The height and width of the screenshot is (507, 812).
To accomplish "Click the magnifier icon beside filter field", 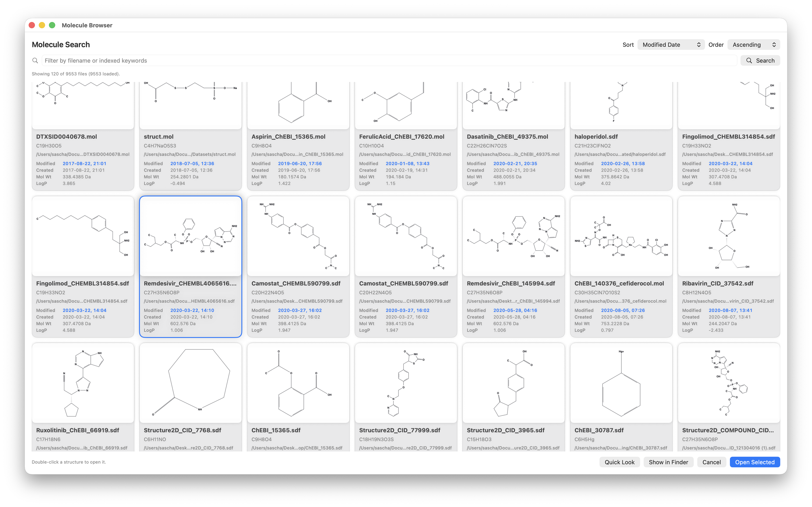I will 35,60.
